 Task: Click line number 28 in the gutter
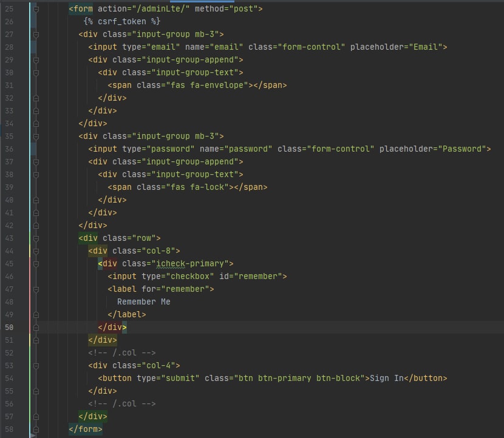click(9, 47)
